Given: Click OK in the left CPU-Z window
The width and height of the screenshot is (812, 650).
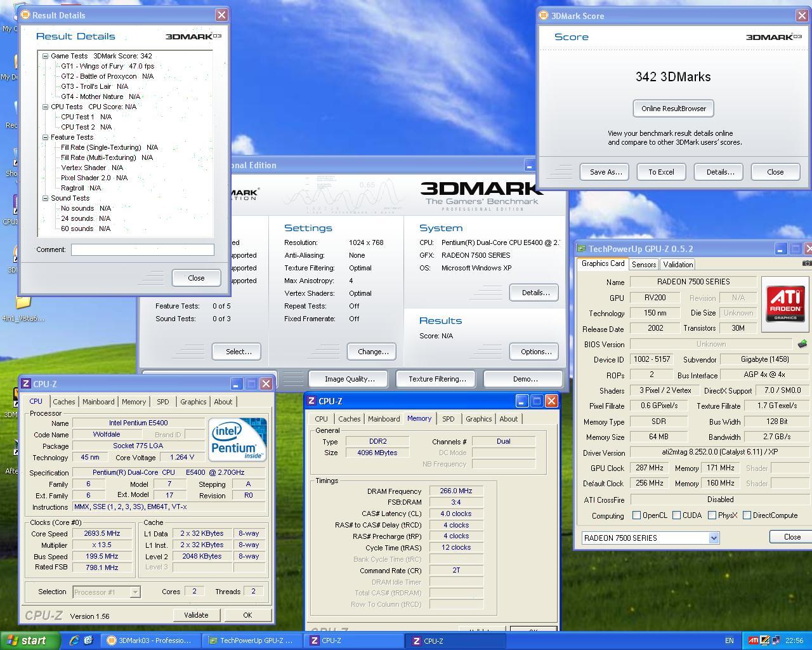Looking at the screenshot, I should tap(247, 615).
